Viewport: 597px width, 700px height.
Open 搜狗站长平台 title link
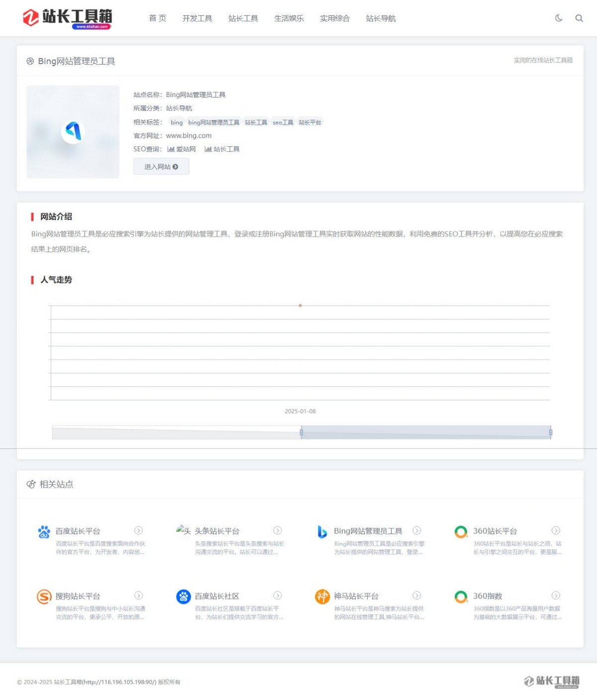[78, 596]
